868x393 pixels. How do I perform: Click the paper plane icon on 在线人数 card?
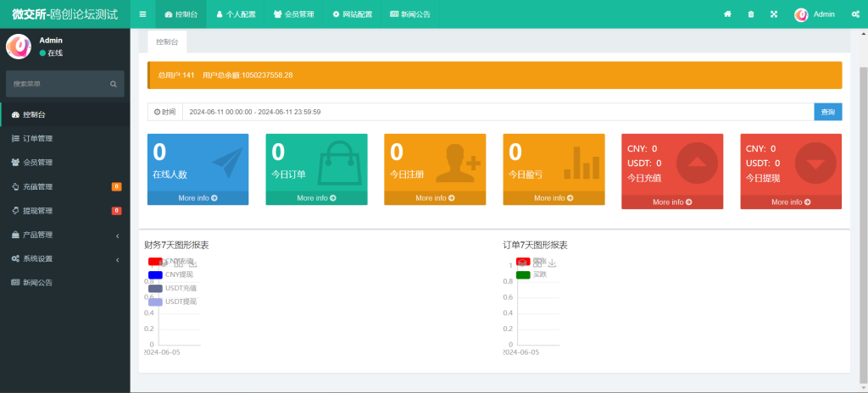tap(227, 163)
